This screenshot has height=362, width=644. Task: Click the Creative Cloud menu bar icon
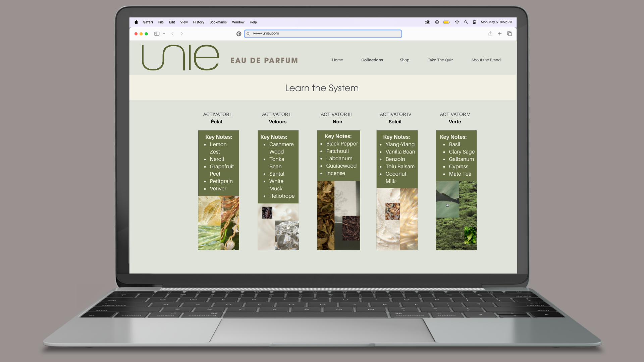point(427,22)
